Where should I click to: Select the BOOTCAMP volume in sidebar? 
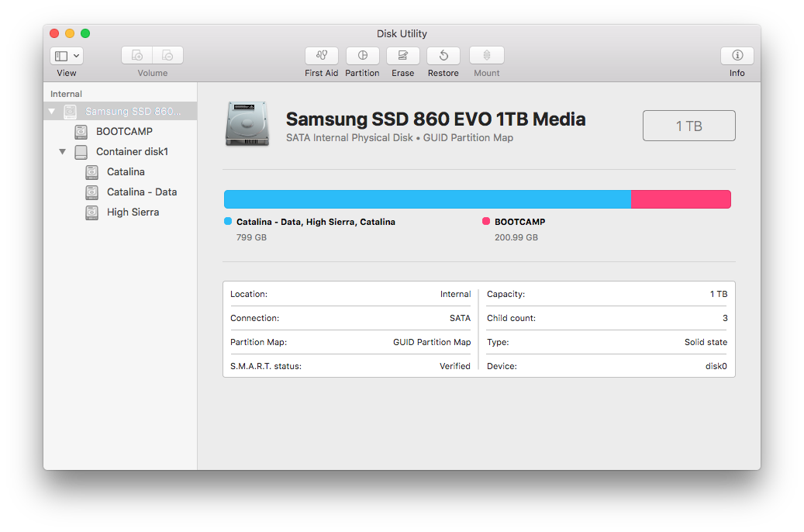tap(120, 131)
